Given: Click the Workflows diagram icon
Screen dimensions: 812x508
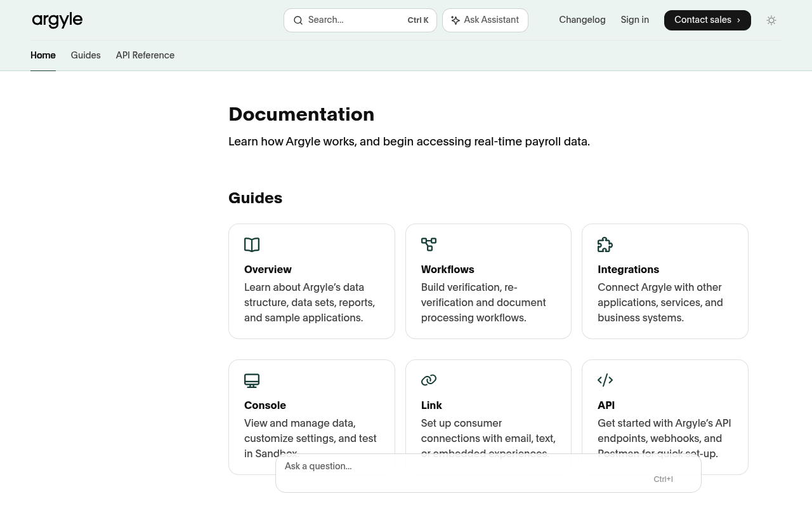Looking at the screenshot, I should tap(429, 244).
